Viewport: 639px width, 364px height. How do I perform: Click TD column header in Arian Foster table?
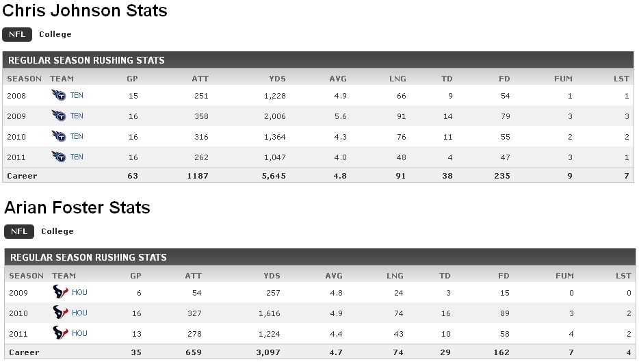pyautogui.click(x=445, y=276)
